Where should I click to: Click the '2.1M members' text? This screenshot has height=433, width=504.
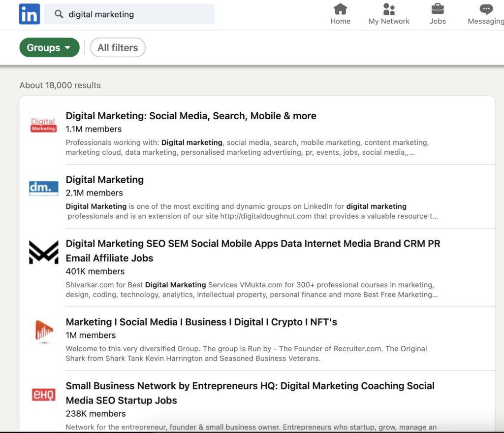pos(94,193)
